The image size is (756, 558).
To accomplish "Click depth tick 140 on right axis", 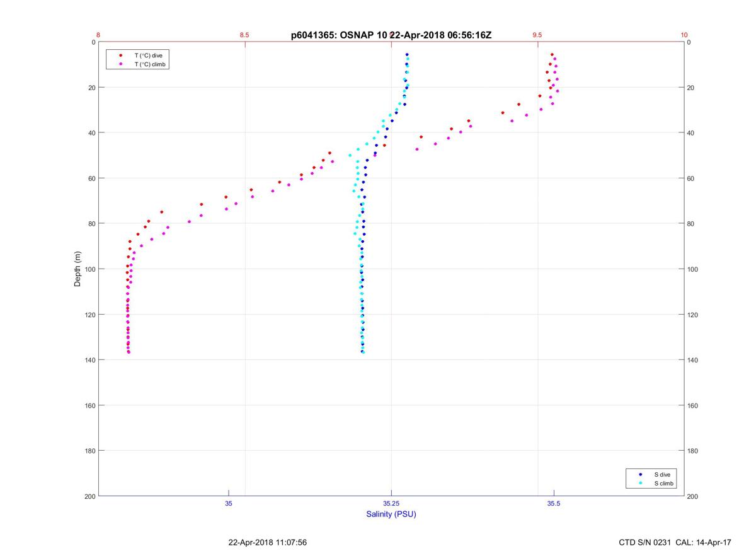I will 693,360.
